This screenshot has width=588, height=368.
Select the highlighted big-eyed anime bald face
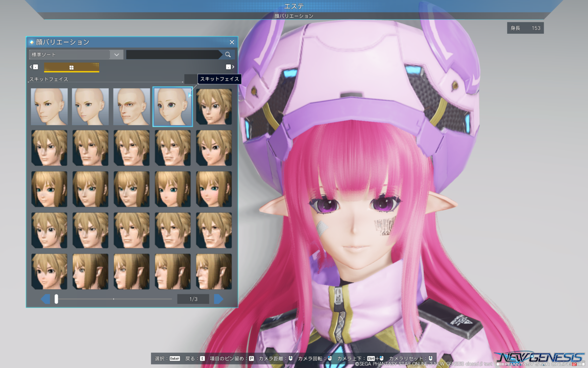[x=173, y=106]
